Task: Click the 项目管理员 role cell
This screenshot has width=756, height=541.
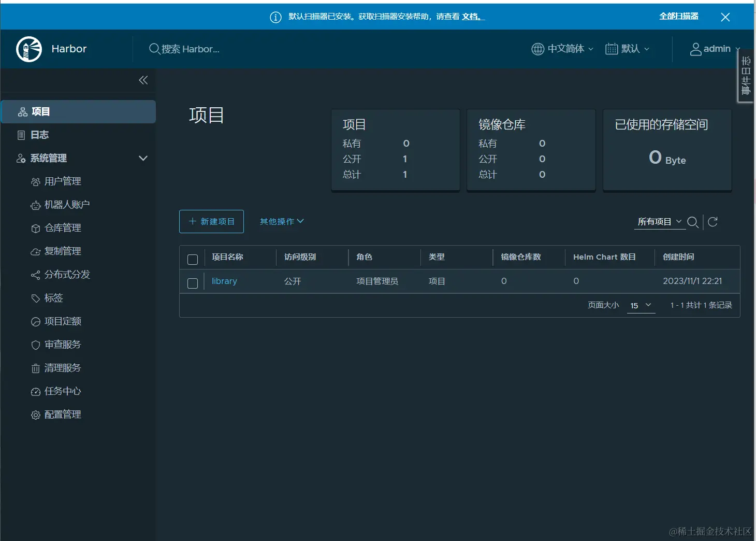Action: click(377, 281)
